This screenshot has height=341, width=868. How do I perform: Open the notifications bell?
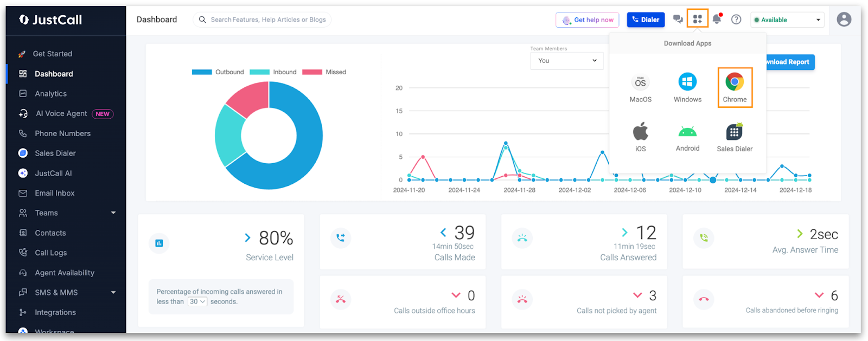click(717, 19)
